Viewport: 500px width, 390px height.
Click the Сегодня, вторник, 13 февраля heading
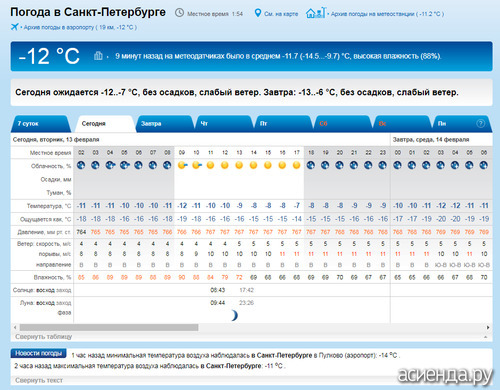pyautogui.click(x=56, y=139)
